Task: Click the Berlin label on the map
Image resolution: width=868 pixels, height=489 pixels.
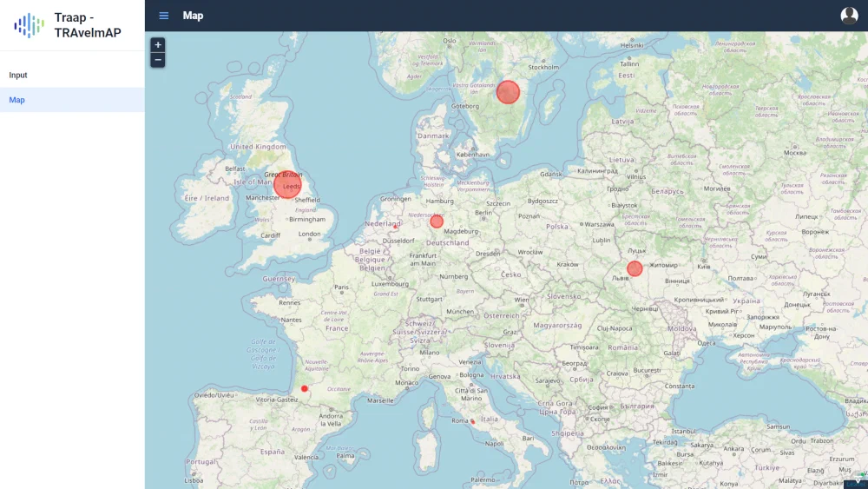Action: point(483,213)
